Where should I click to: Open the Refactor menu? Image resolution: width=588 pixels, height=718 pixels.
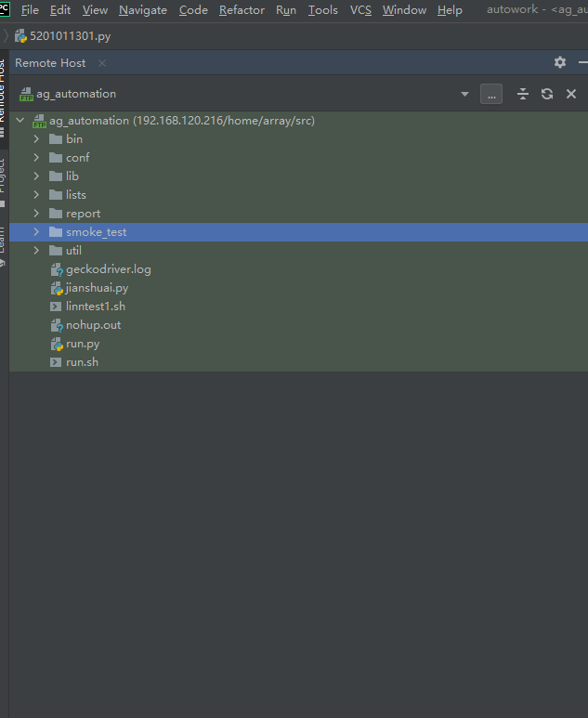tap(242, 10)
